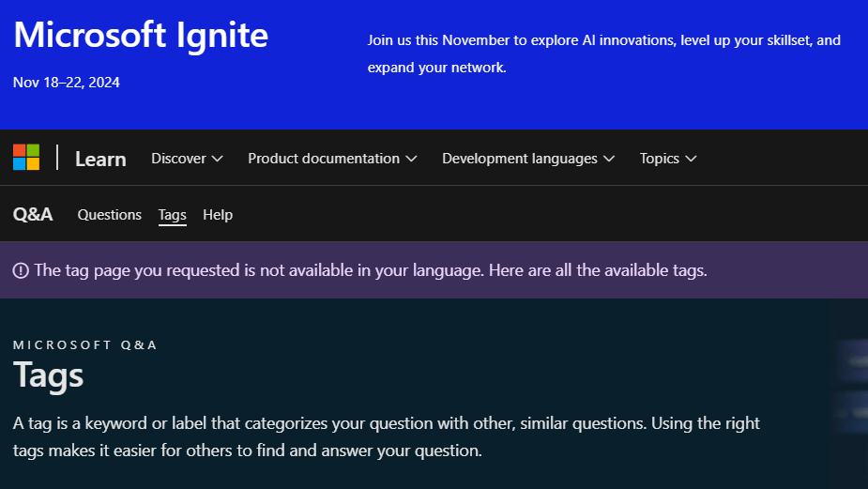This screenshot has height=489, width=868.
Task: Expand the Product documentation dropdown
Action: point(332,159)
